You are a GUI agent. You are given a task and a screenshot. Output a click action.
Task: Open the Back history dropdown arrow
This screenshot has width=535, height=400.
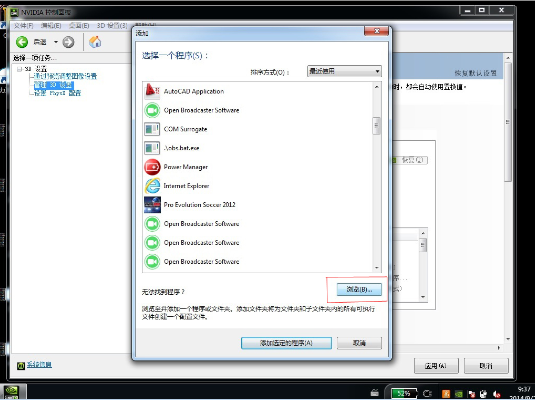[56, 42]
